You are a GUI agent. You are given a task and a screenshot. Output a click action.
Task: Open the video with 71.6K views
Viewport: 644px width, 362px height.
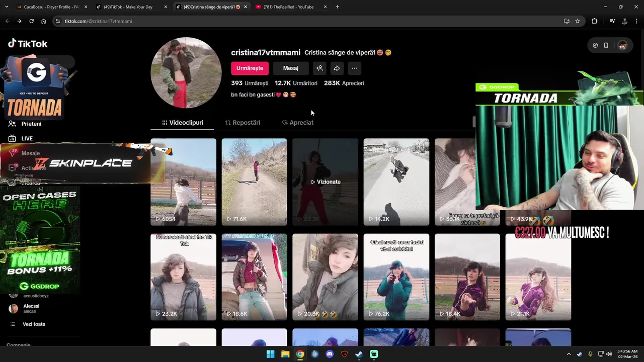[x=254, y=182]
